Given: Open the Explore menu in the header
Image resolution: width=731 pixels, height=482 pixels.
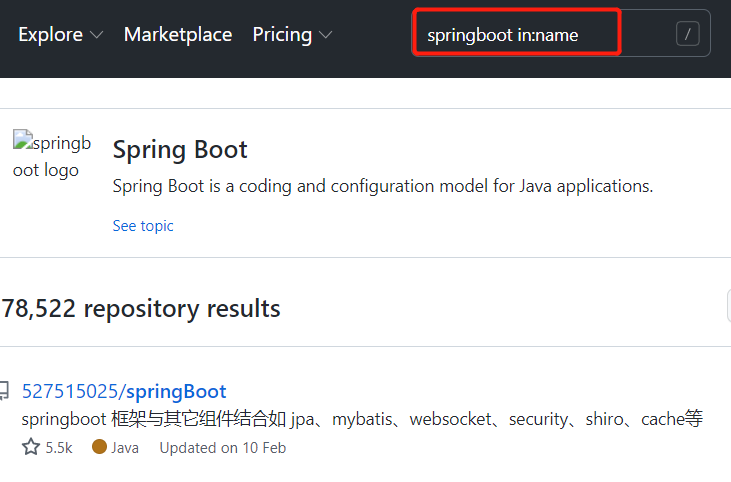Looking at the screenshot, I should pyautogui.click(x=50, y=35).
